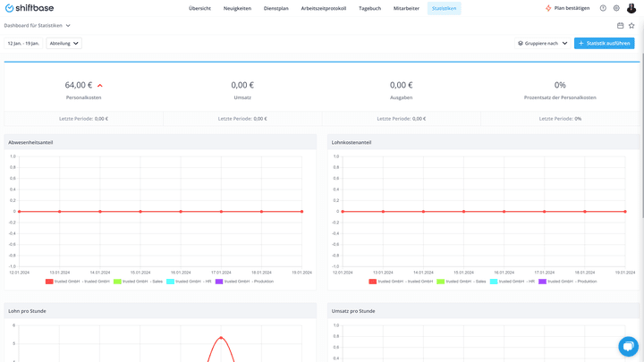Open the Arbeitszeitprotokoll navigation link
The height and width of the screenshot is (362, 644).
coord(324,8)
